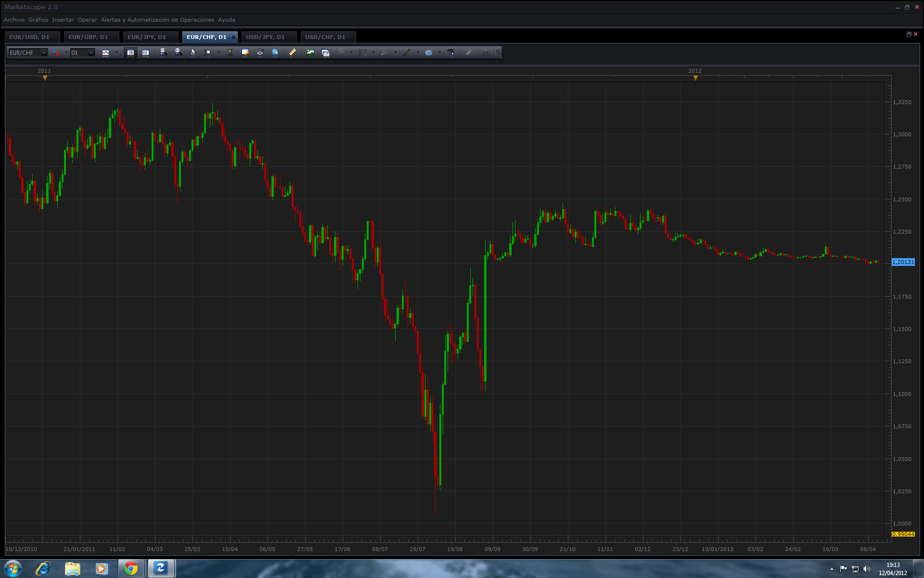Click the add indicator chart icon
The height and width of the screenshot is (578, 924).
310,53
